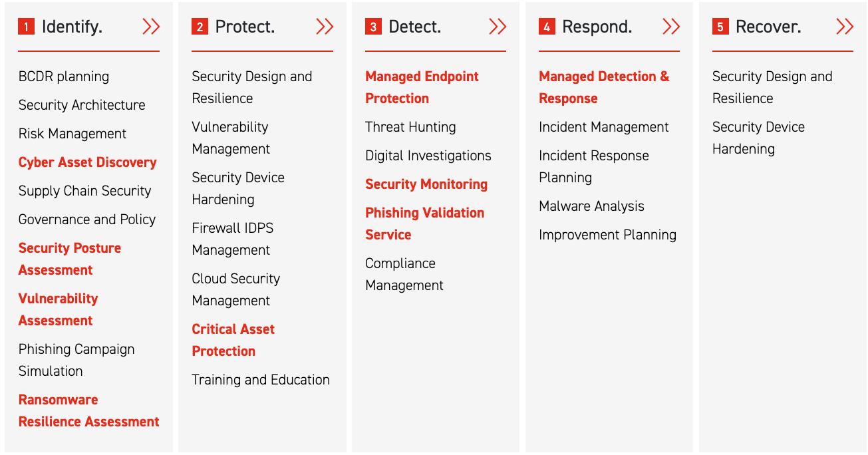Select Ransomware Resilience Assessment link
Screen dimensions: 868x455
tap(89, 410)
